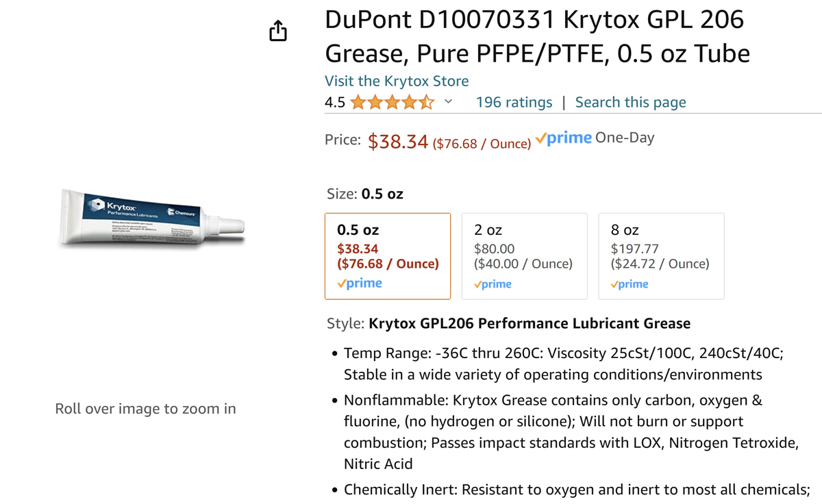Select the 0.5 oz size option
Viewport: 822px width, 504px height.
[x=388, y=255]
